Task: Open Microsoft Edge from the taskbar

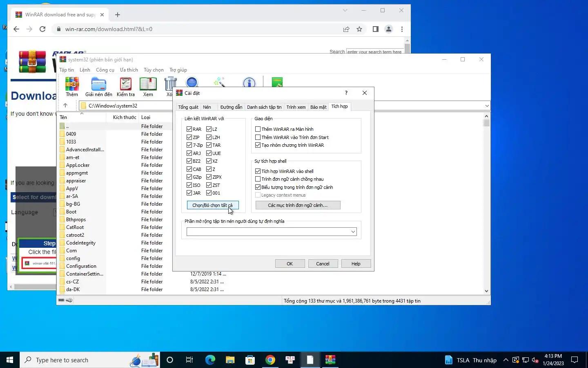Action: tap(210, 360)
